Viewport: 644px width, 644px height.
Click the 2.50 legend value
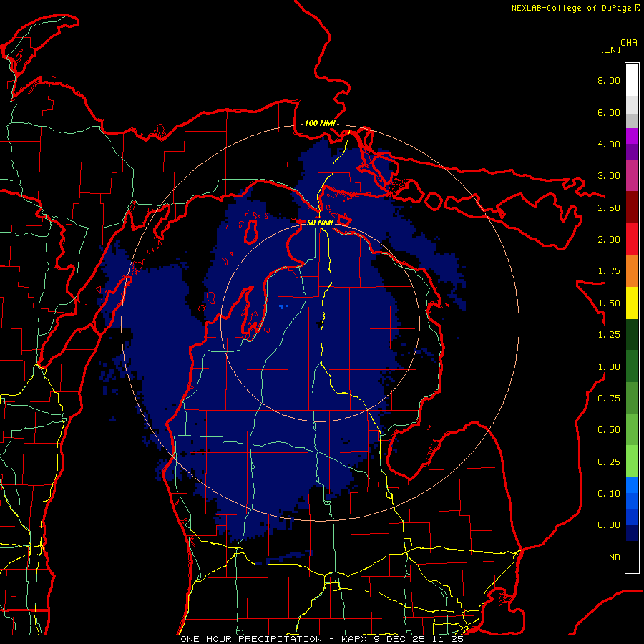[x=609, y=208]
